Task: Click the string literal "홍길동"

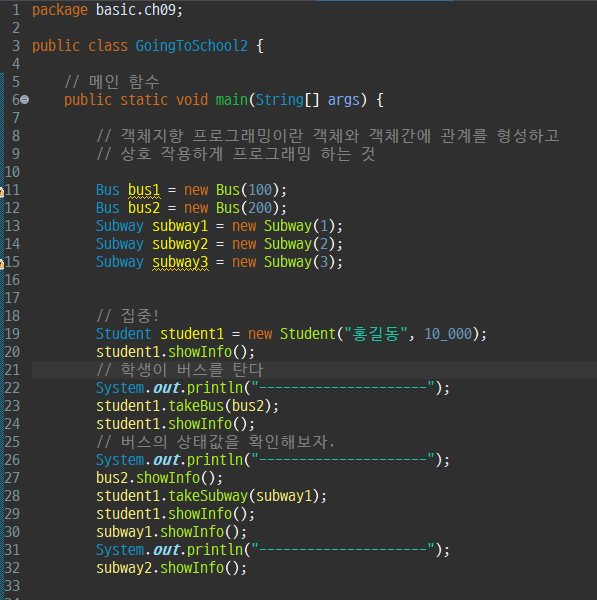Action: point(376,334)
